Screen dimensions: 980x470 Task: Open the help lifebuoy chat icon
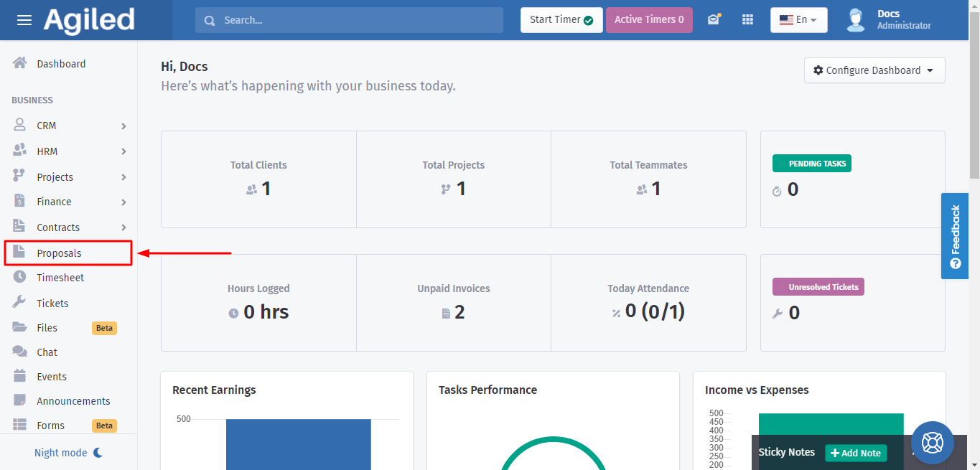pos(933,443)
